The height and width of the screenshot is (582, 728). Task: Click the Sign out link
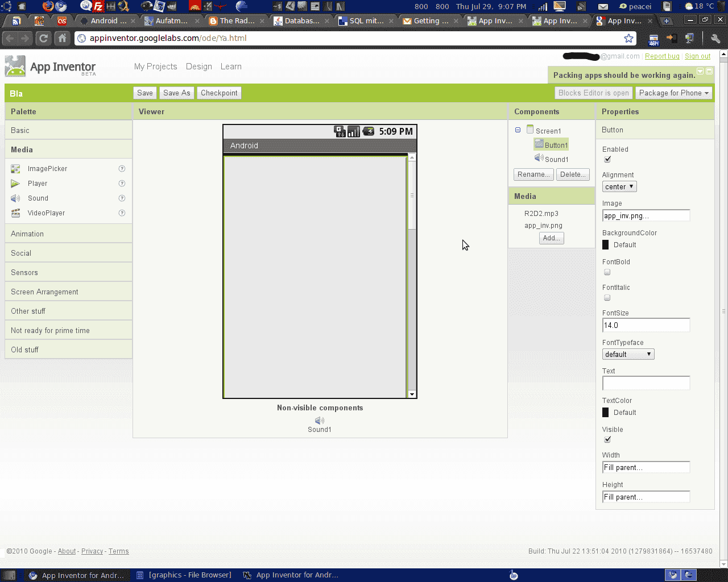point(697,56)
